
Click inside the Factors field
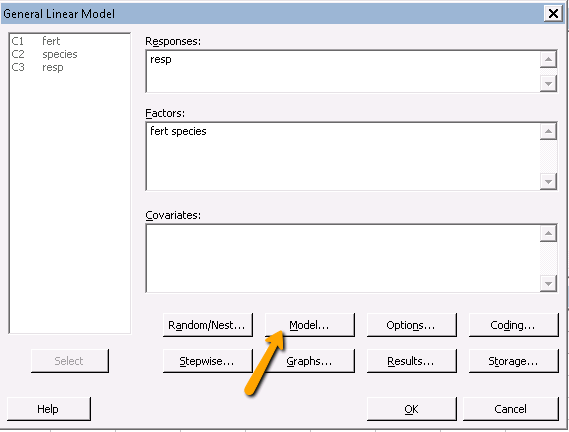click(x=343, y=156)
